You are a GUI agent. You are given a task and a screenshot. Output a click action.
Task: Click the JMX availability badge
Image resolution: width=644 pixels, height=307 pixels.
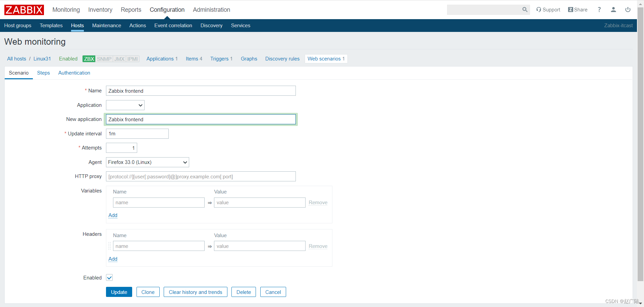[x=119, y=59]
